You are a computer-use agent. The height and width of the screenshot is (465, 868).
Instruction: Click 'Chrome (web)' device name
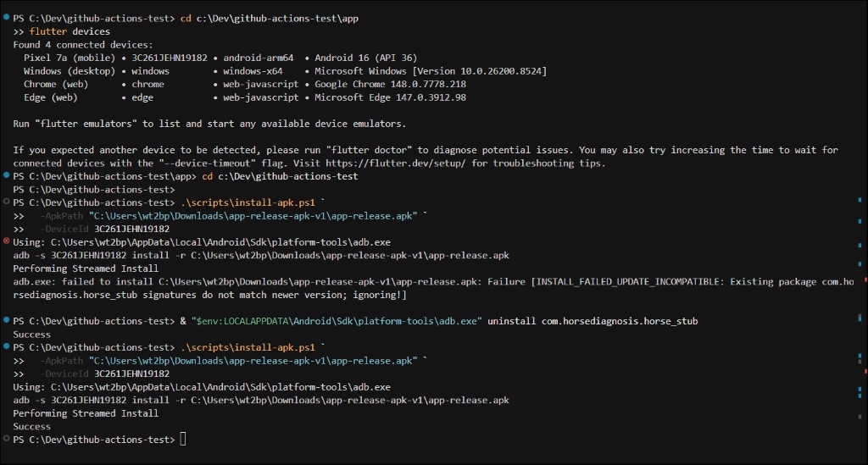[x=56, y=84]
